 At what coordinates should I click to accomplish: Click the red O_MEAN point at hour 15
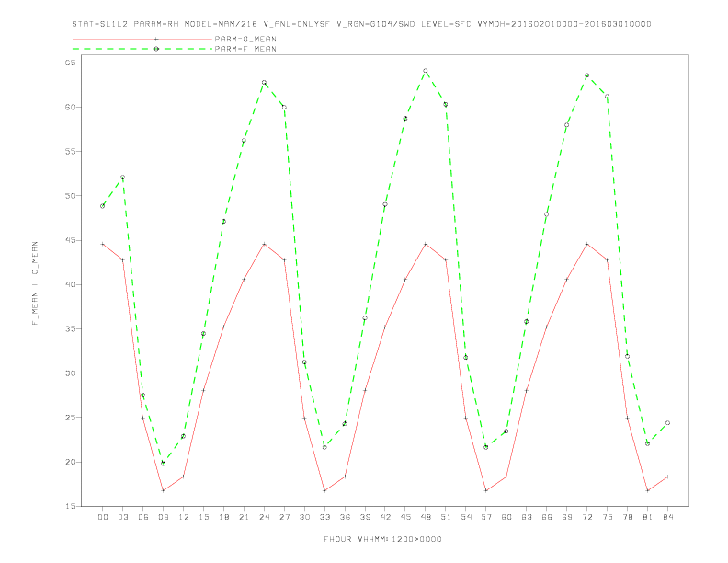[203, 390]
